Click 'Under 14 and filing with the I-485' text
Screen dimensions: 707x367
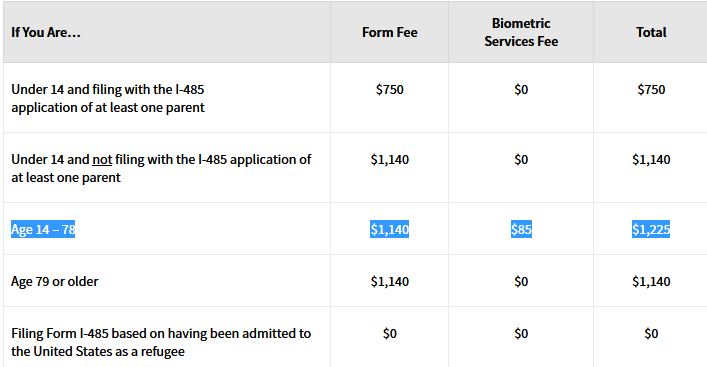pos(108,89)
